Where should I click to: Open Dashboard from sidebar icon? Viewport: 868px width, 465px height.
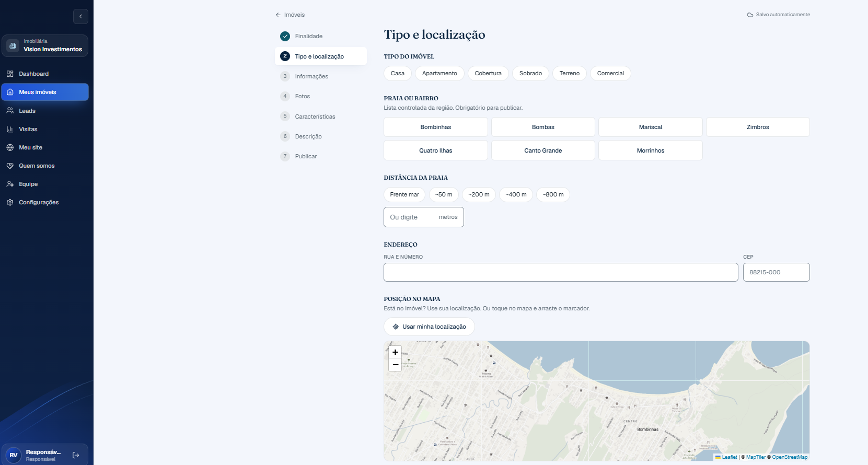point(10,74)
